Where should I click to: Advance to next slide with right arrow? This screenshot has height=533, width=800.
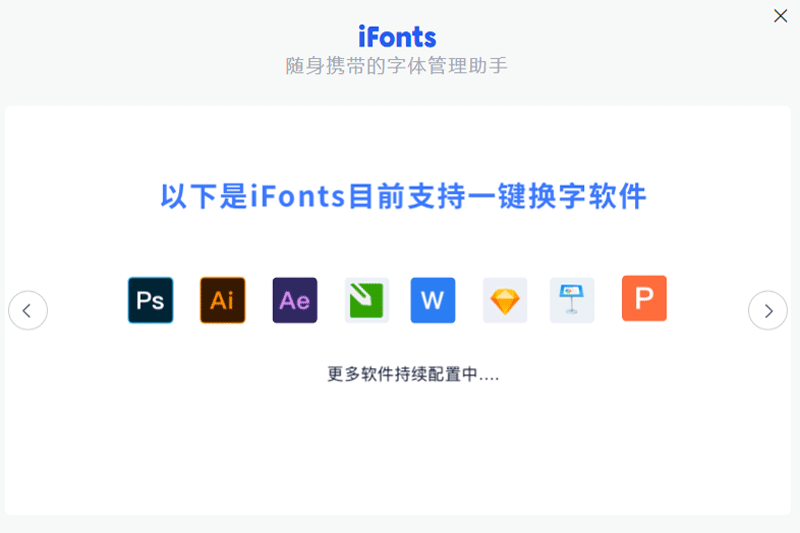pos(768,310)
